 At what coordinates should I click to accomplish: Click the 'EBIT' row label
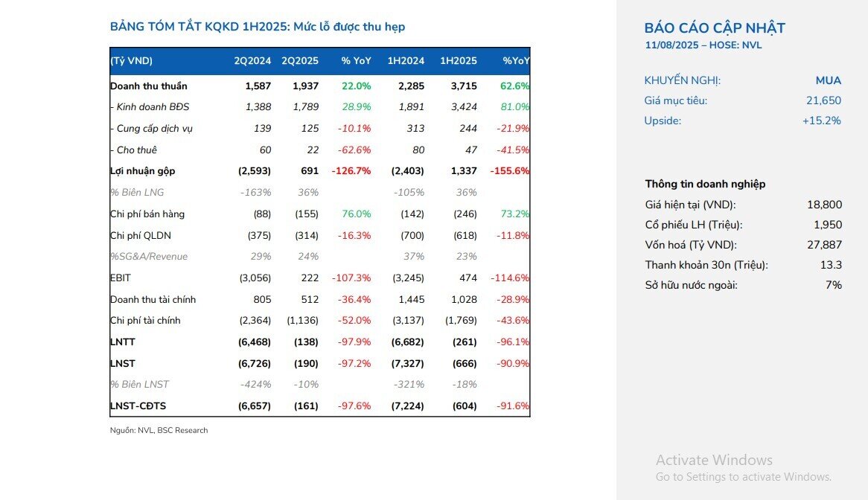(121, 278)
